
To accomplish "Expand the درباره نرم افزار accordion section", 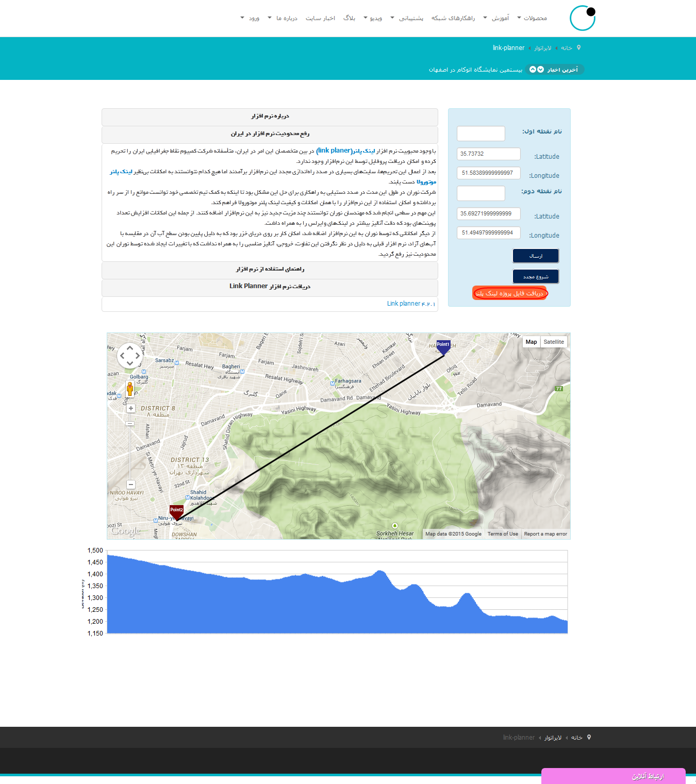I will (x=270, y=116).
